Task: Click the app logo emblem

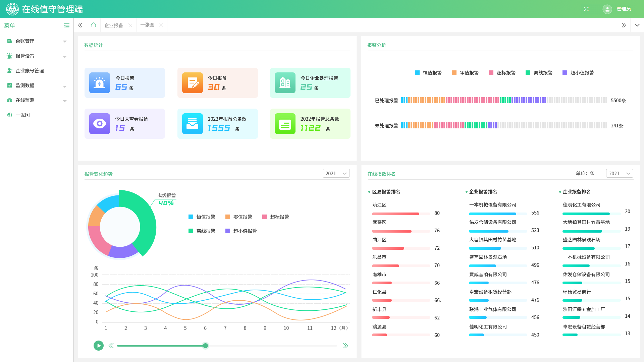Action: point(12,9)
